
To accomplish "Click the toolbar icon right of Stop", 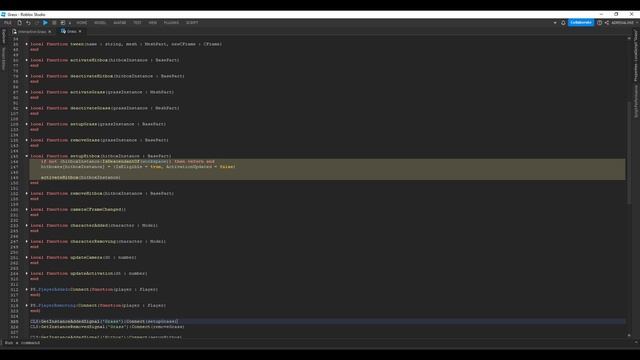I will coord(63,23).
